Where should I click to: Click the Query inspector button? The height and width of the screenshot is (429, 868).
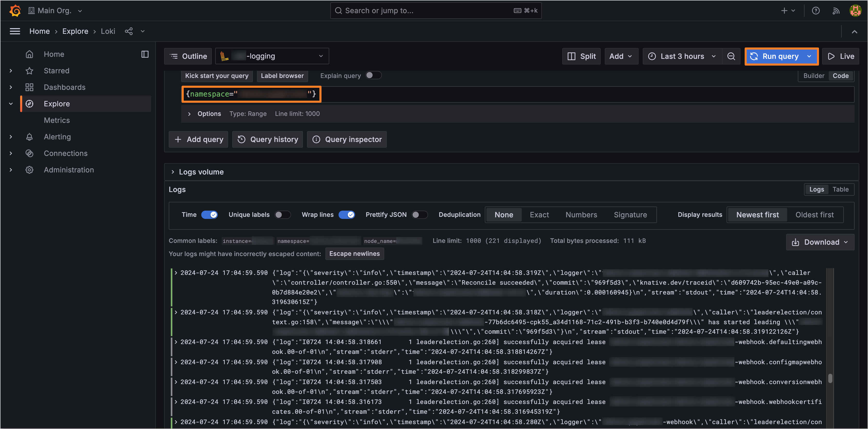[347, 140]
